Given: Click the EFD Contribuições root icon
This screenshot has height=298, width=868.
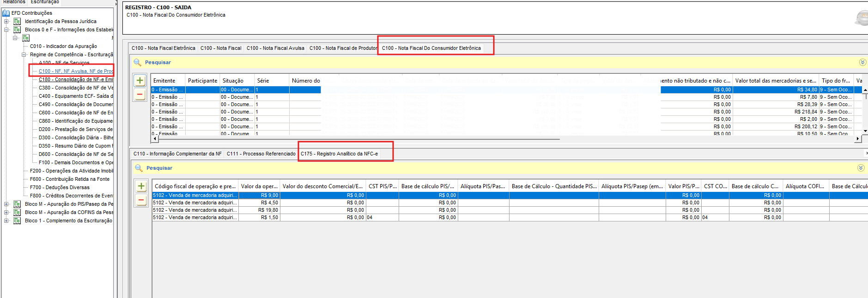Looking at the screenshot, I should [6, 13].
